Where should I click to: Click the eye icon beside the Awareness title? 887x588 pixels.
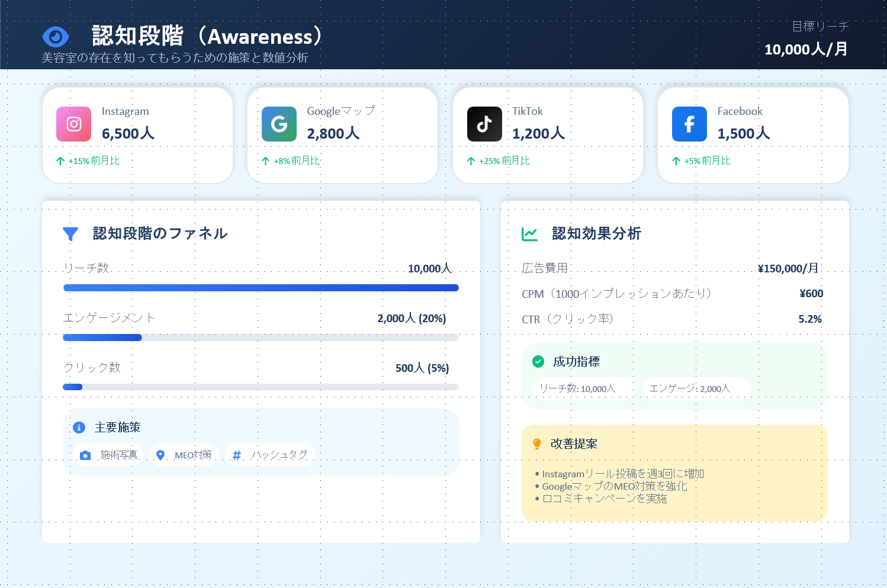click(56, 37)
